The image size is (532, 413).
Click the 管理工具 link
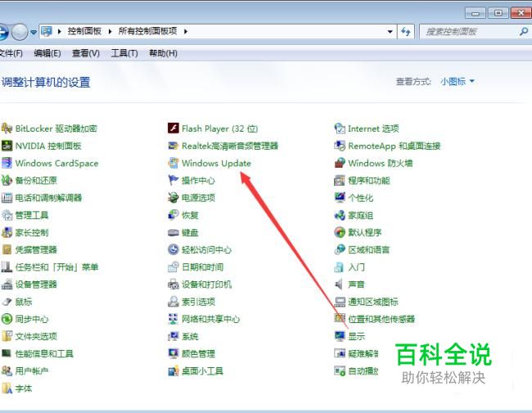click(x=32, y=215)
